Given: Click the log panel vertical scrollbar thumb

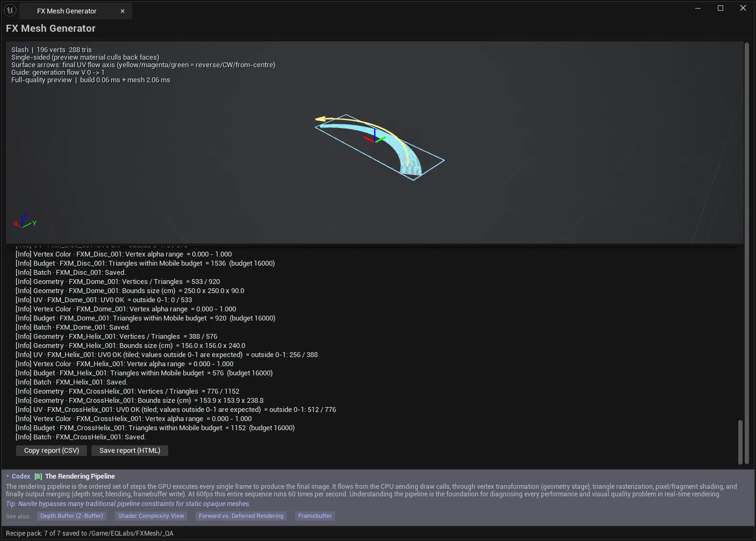Looking at the screenshot, I should [740, 442].
